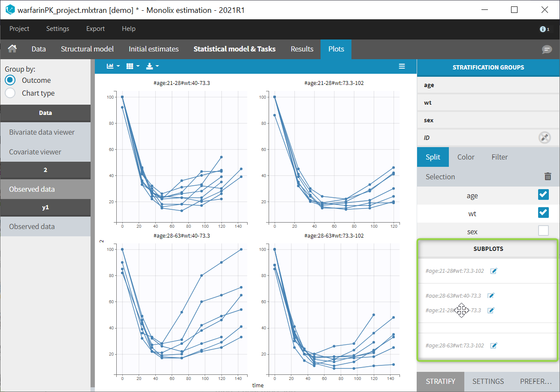
Task: Select the wt stratification group
Action: 428,103
